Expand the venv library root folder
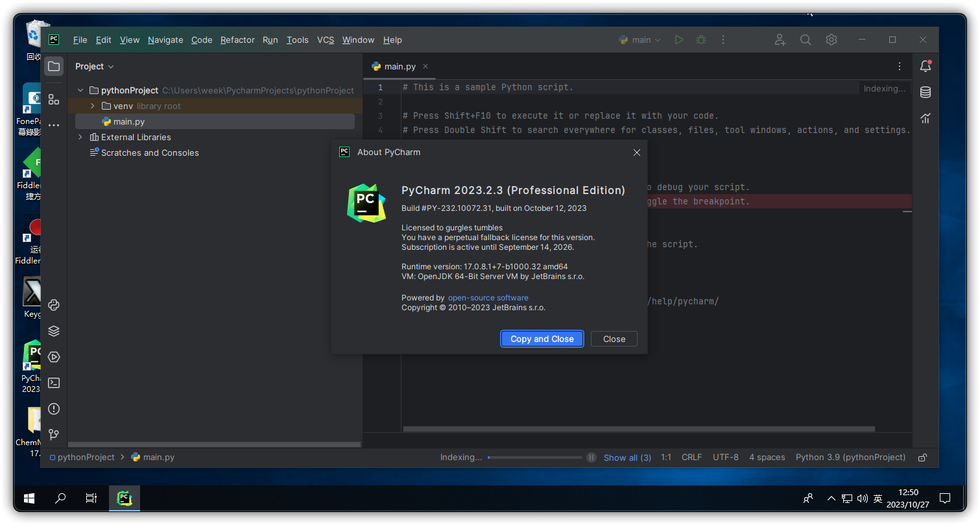The image size is (980, 525). coord(93,106)
